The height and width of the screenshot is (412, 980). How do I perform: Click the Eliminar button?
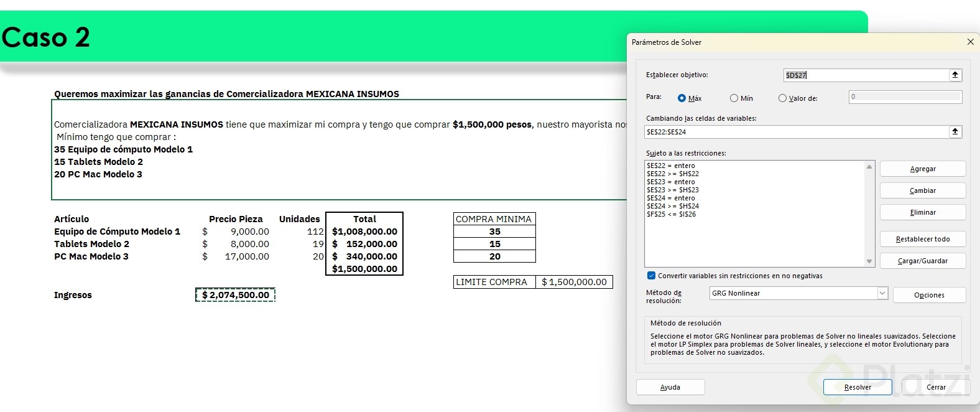click(923, 212)
